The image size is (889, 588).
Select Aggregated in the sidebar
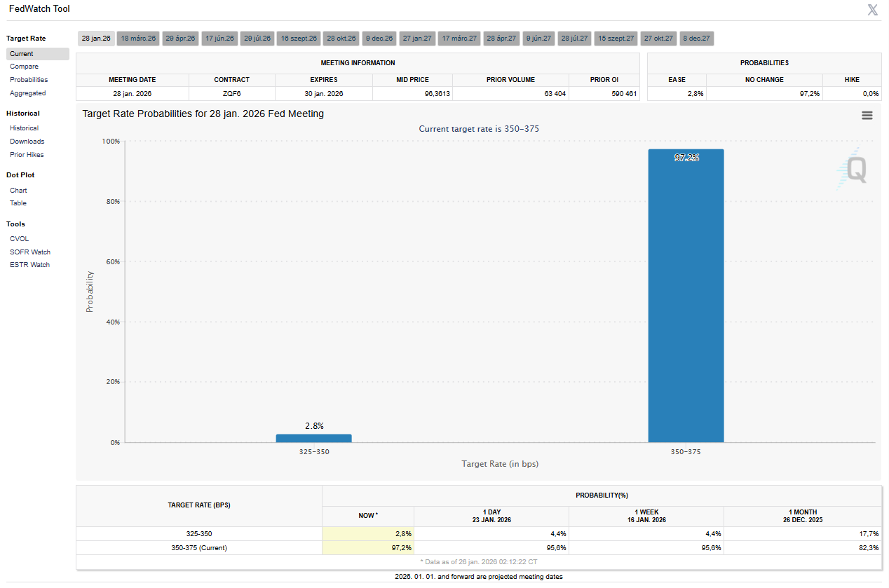[28, 93]
